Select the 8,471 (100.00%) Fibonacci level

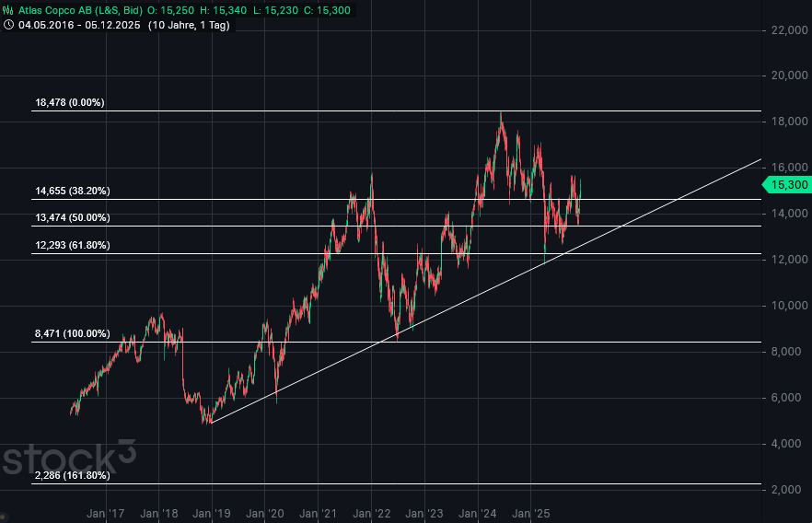[72, 334]
